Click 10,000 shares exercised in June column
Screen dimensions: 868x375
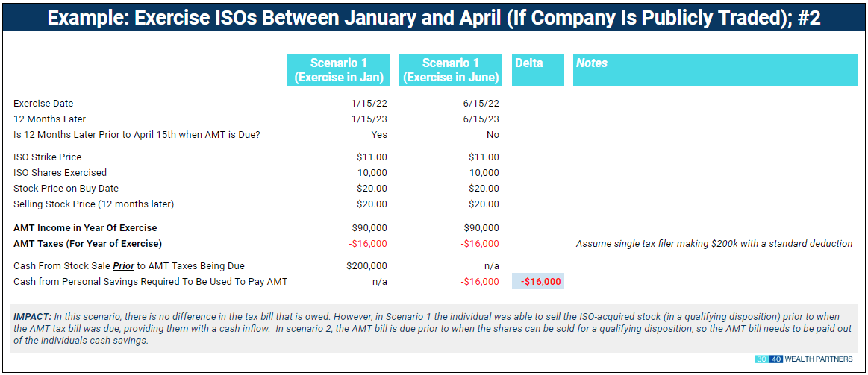click(x=484, y=172)
